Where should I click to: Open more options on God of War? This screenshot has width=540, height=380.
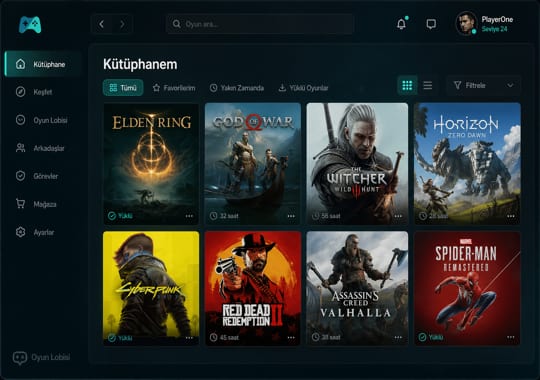291,216
